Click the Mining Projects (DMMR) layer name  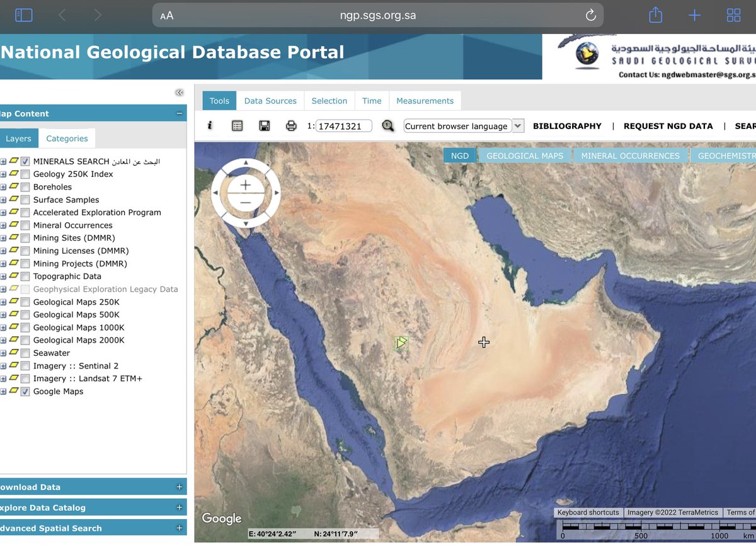(x=80, y=264)
